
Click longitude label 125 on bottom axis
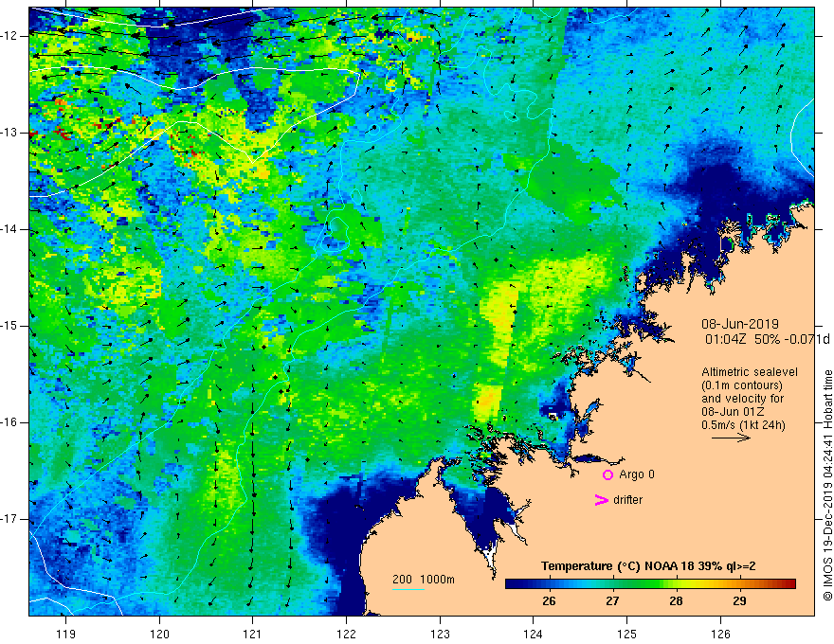(627, 634)
